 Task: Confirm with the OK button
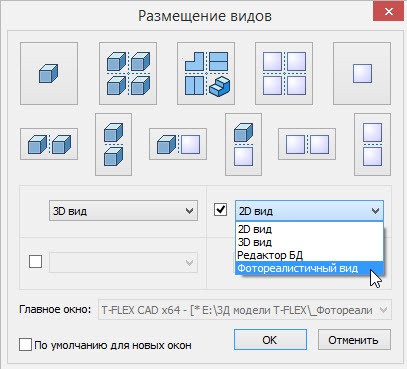270,340
